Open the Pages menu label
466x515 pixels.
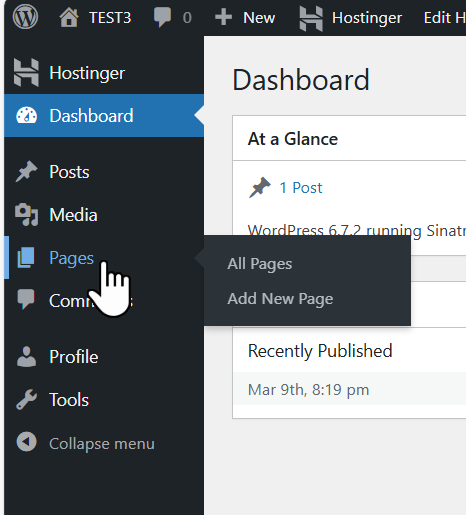pos(71,258)
